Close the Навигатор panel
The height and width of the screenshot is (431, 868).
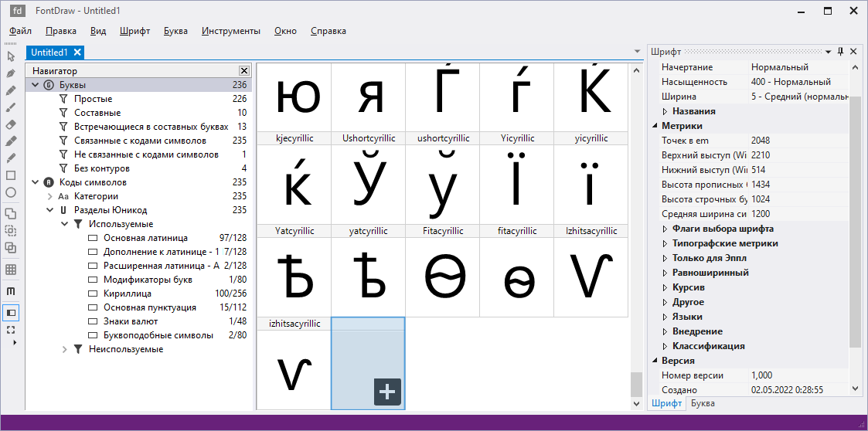[243, 71]
